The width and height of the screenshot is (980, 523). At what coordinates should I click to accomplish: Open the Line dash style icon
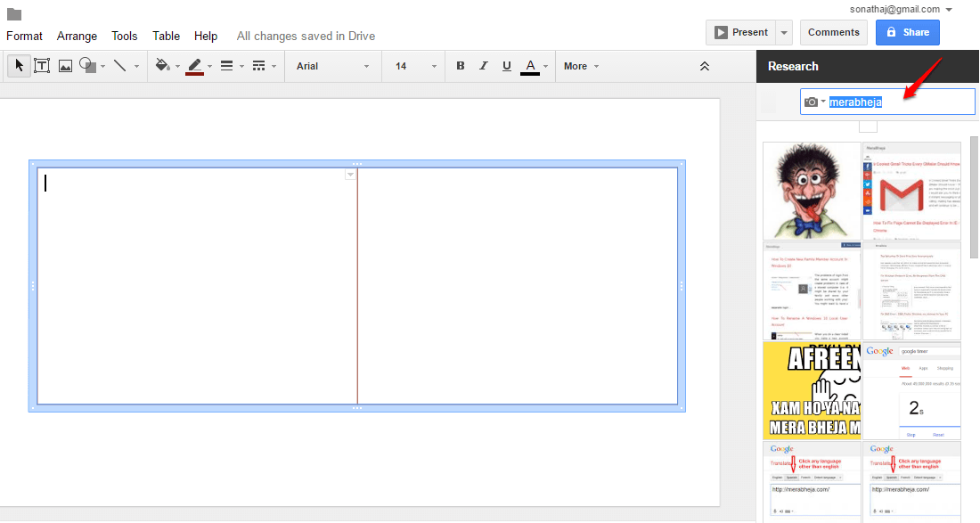[x=258, y=66]
